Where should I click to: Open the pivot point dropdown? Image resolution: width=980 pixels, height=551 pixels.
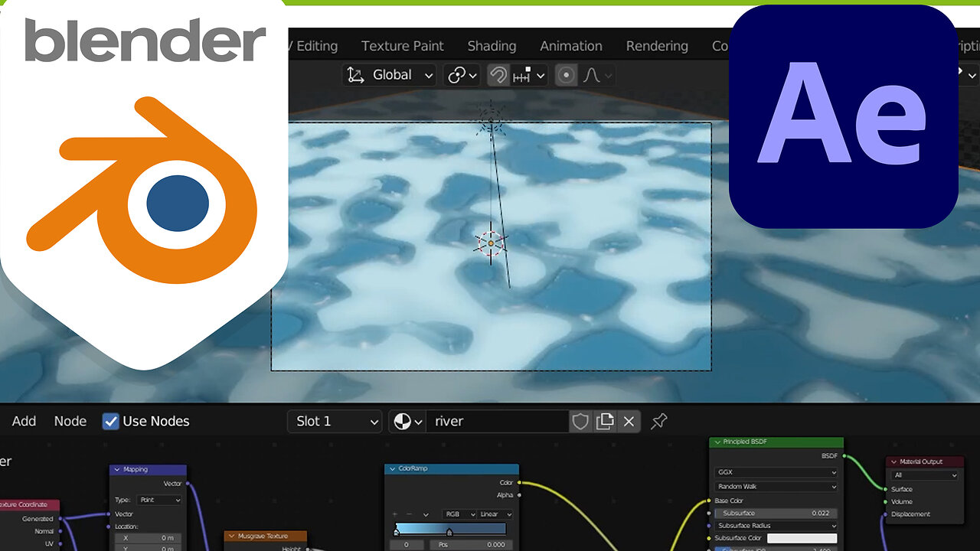tap(462, 75)
